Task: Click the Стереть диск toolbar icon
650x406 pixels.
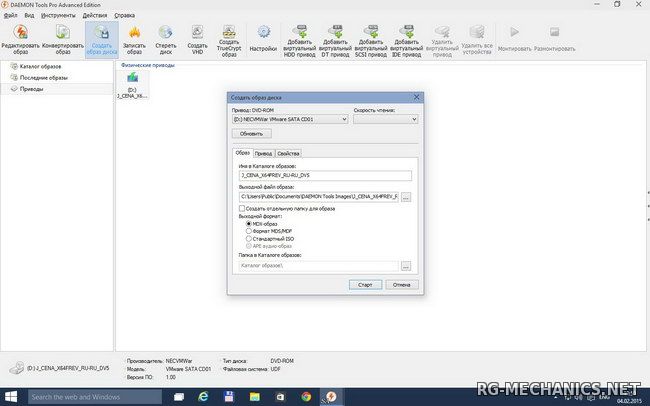Action: tap(166, 37)
